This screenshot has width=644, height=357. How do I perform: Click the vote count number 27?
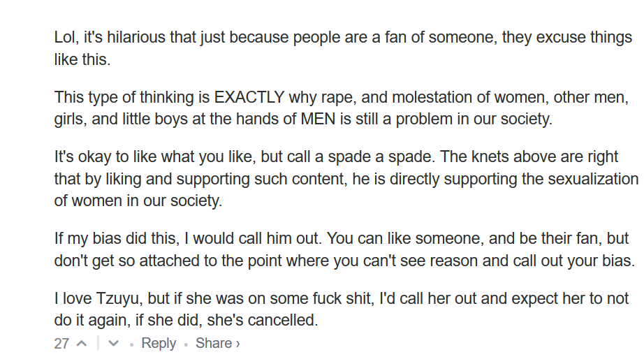[61, 344]
